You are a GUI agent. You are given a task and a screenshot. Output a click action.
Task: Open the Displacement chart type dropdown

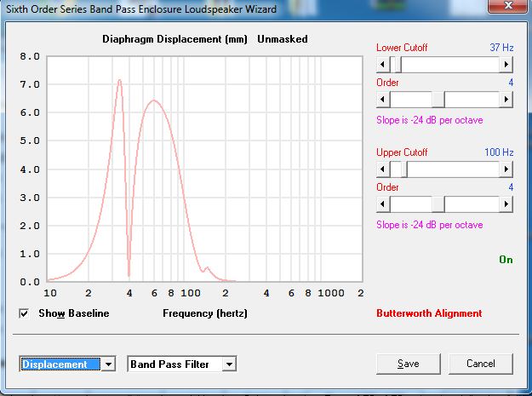(x=108, y=364)
